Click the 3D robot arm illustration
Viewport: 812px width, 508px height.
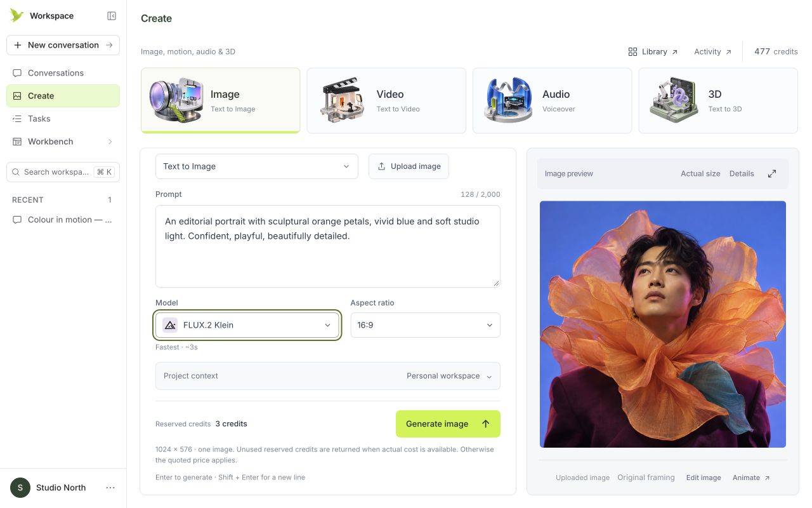coord(674,100)
